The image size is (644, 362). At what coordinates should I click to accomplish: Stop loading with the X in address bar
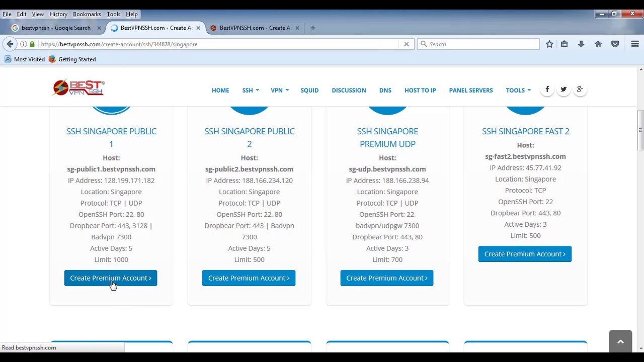pyautogui.click(x=407, y=44)
